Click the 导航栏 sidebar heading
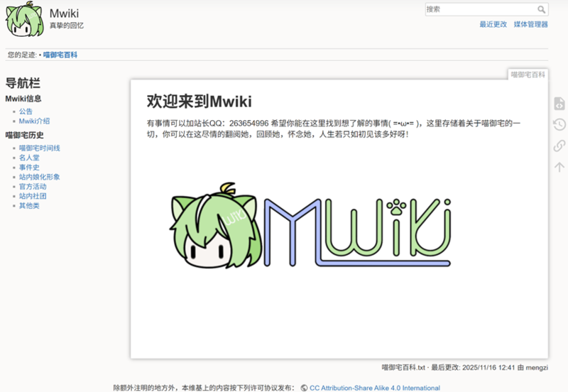The width and height of the screenshot is (568, 392). pyautogui.click(x=23, y=83)
